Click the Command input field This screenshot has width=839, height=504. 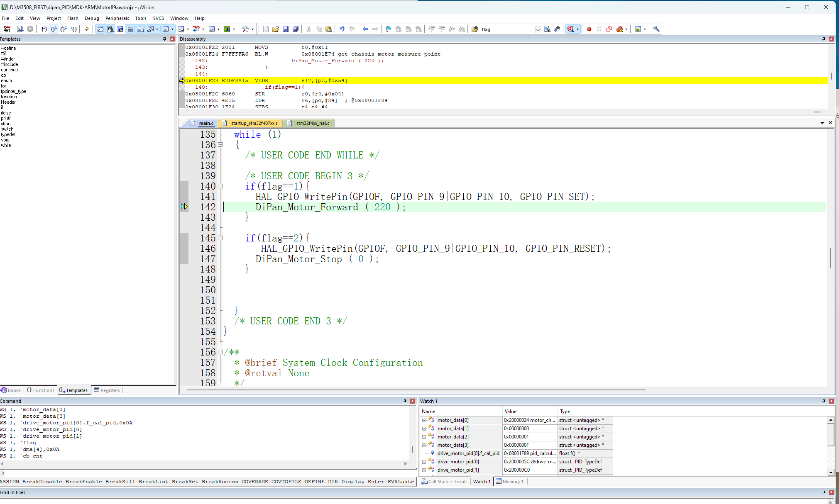(210, 473)
